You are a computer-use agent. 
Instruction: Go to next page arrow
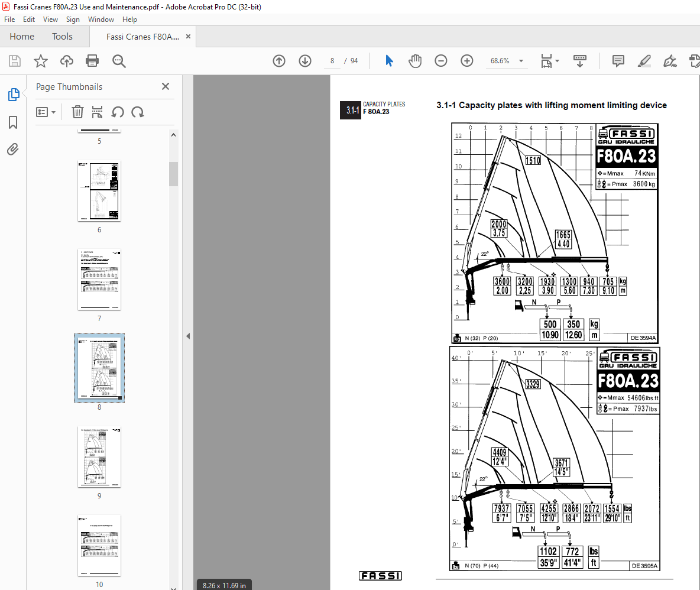(x=305, y=61)
